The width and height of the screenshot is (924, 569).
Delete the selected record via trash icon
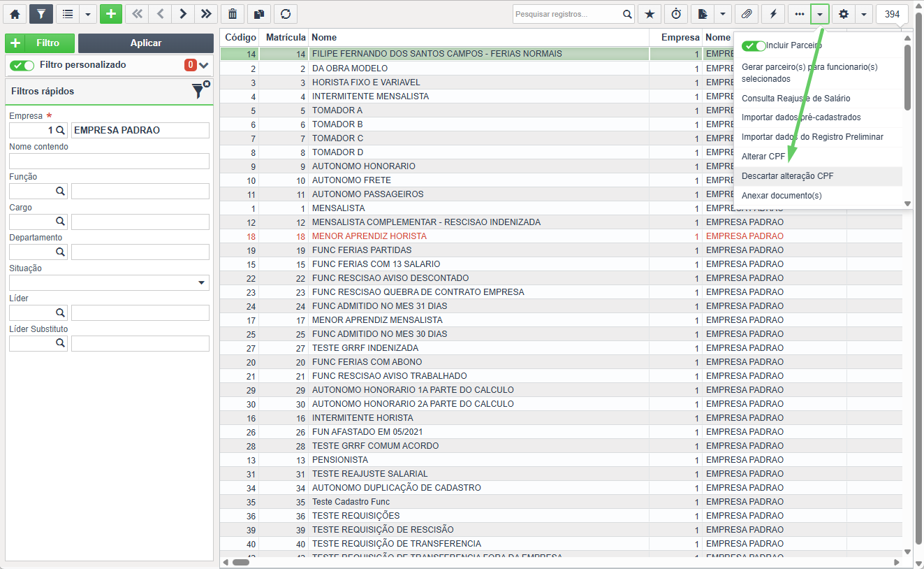(x=233, y=14)
